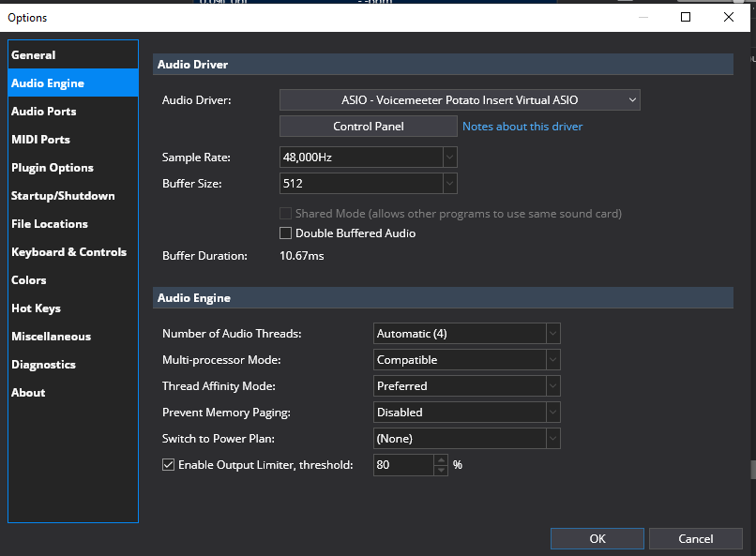
Task: Click the limiter threshold value field
Action: (403, 465)
